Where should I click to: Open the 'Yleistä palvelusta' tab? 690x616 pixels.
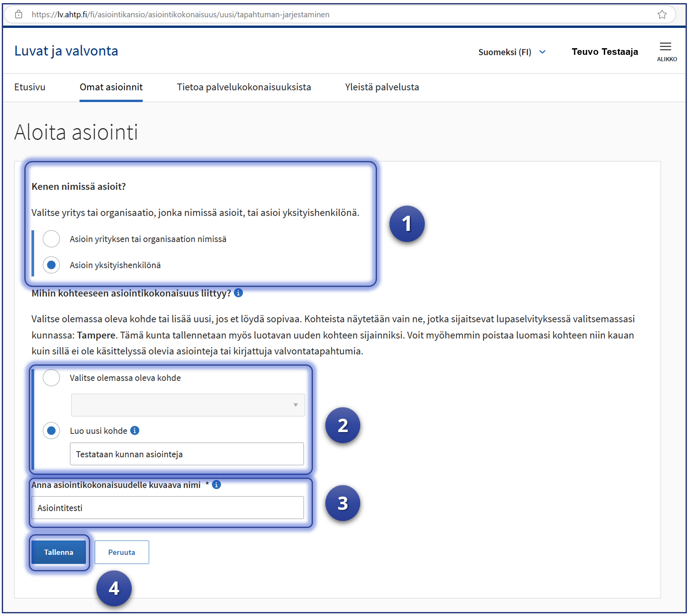pyautogui.click(x=381, y=87)
